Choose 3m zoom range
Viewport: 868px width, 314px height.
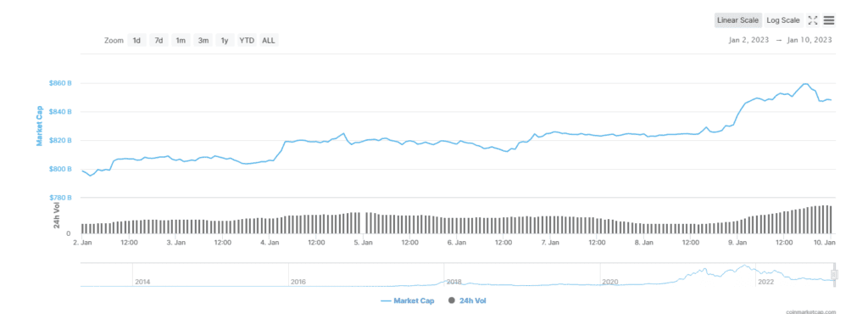[x=203, y=41]
